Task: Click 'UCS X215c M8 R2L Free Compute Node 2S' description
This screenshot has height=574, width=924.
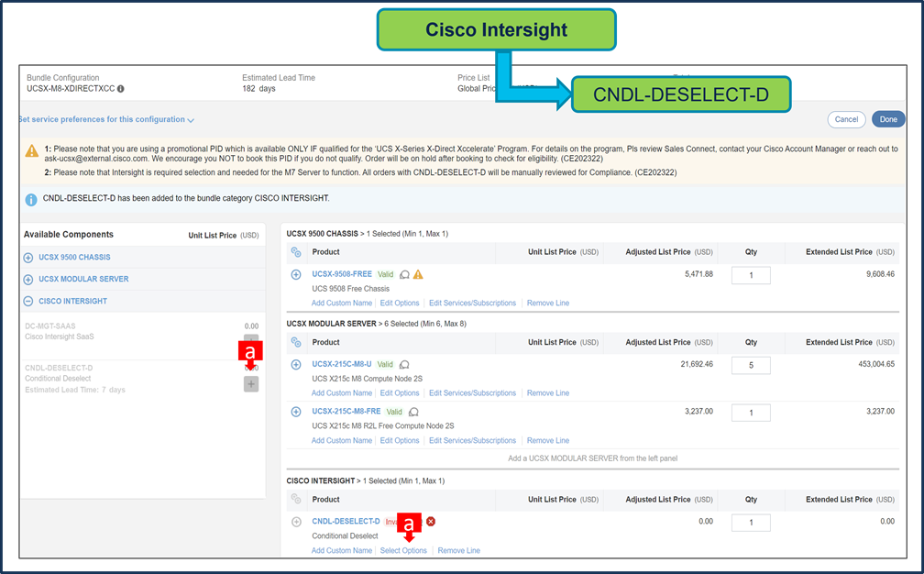Action: (383, 426)
